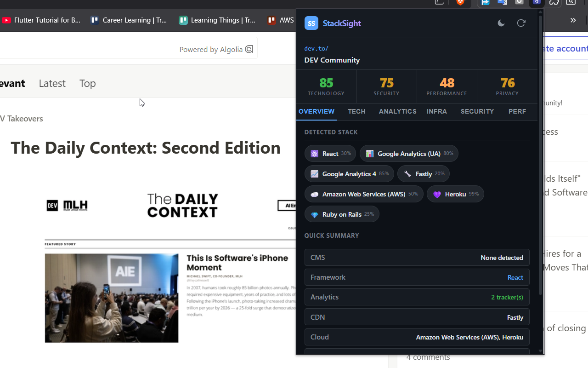The height and width of the screenshot is (368, 588).
Task: Open the dev.to/ URL link in StackSight
Action: (x=316, y=48)
